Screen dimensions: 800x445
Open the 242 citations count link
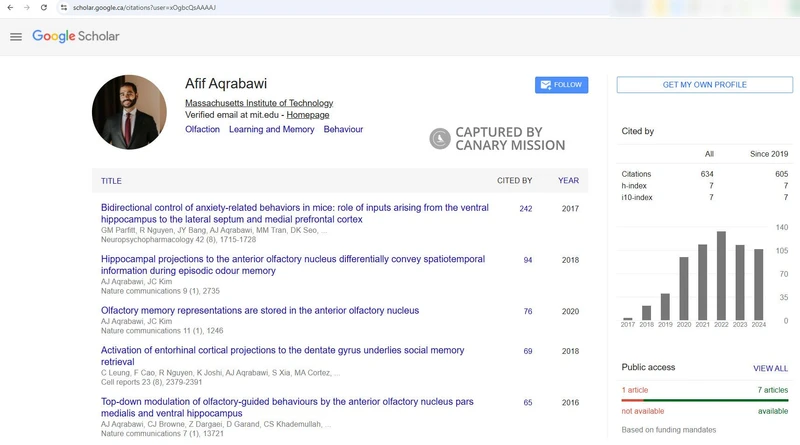click(526, 209)
